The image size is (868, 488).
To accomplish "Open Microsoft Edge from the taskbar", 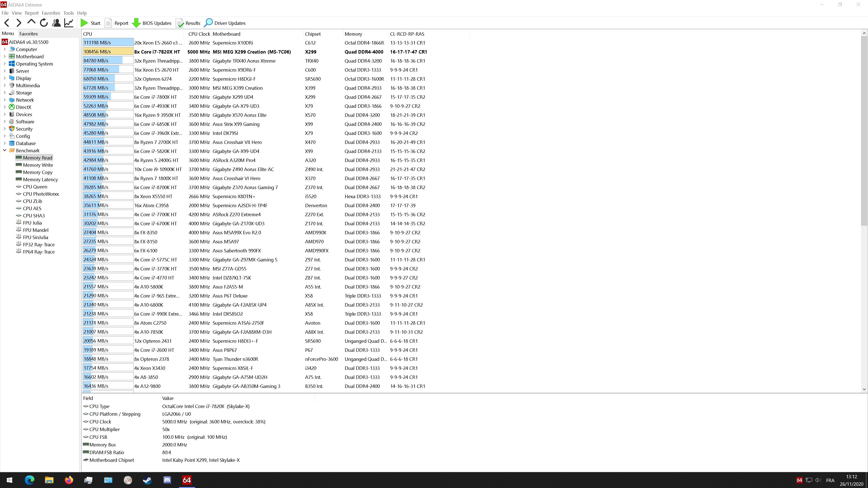I will click(30, 480).
